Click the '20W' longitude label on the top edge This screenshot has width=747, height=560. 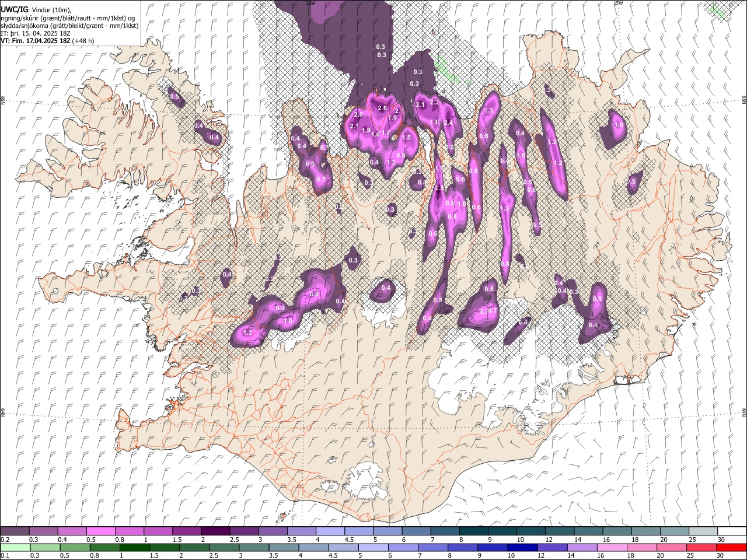click(310, 3)
